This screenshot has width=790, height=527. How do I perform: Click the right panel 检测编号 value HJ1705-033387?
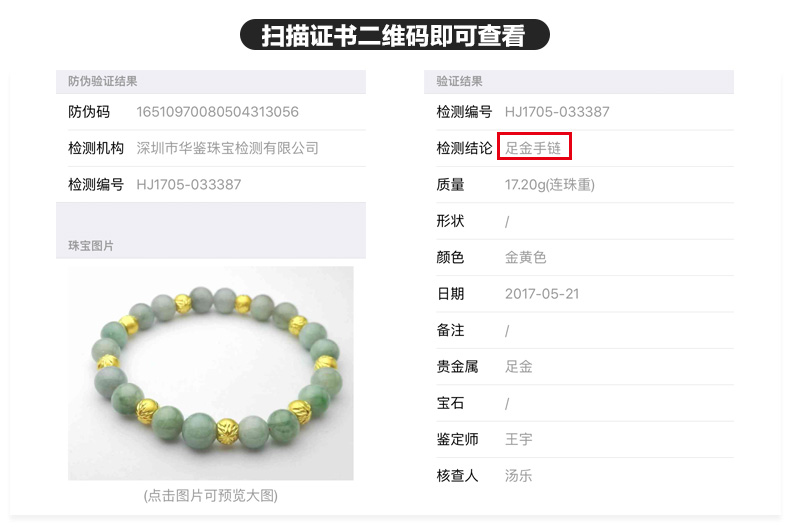click(x=557, y=112)
